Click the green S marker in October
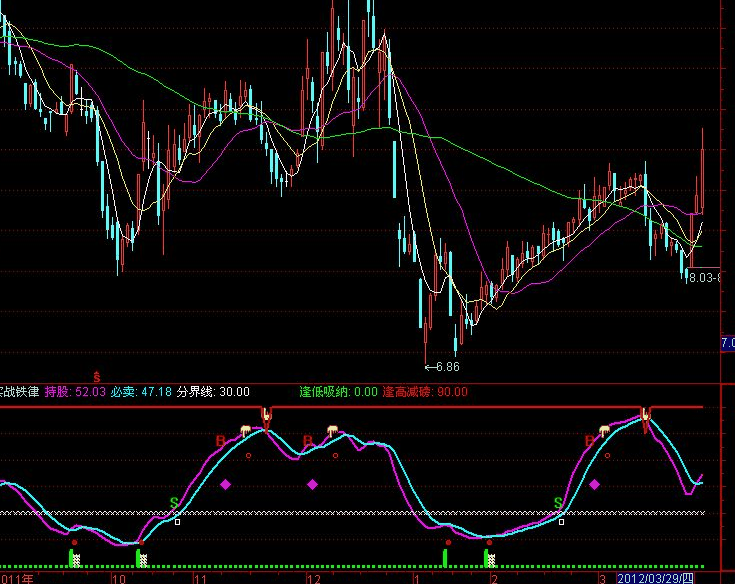Viewport: 735px width, 584px height. (x=174, y=503)
